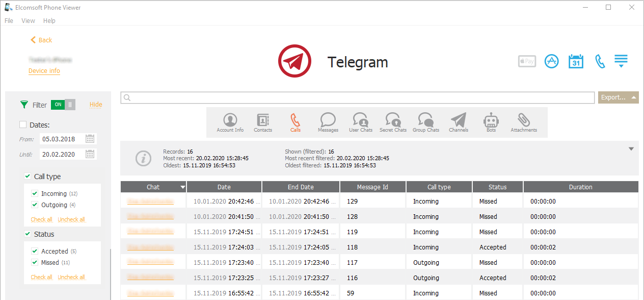This screenshot has width=644, height=300.
Task: Click the Device info link
Action: pyautogui.click(x=44, y=71)
